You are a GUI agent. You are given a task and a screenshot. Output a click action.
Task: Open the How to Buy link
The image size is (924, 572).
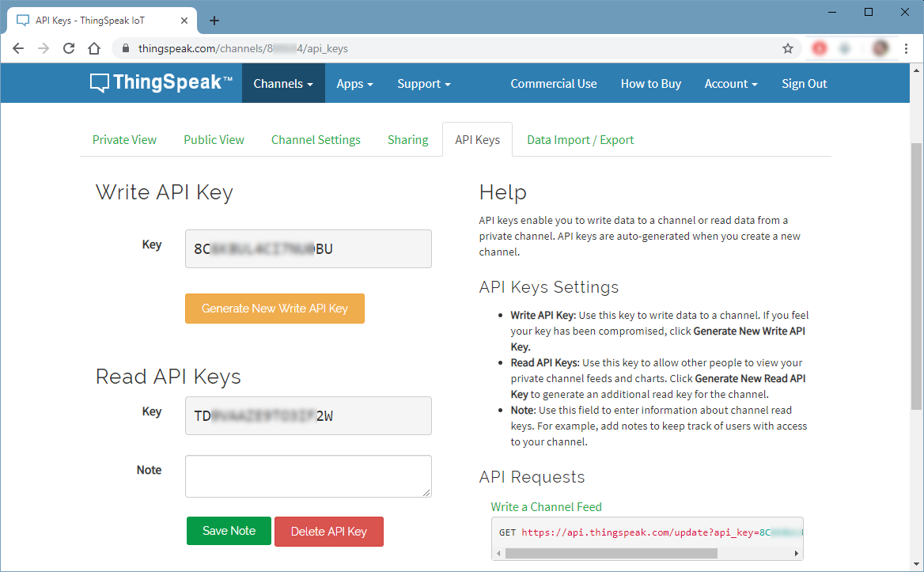tap(650, 84)
